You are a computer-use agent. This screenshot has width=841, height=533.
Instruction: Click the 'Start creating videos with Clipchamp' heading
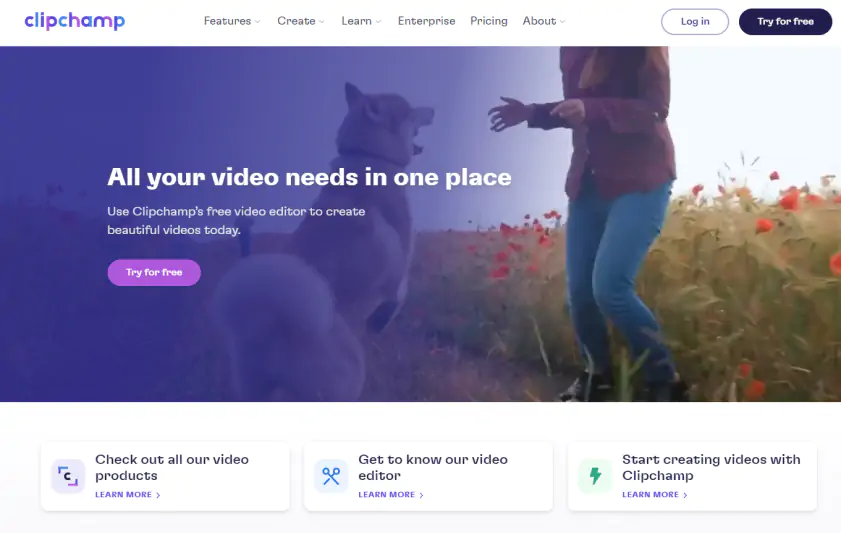(x=711, y=468)
